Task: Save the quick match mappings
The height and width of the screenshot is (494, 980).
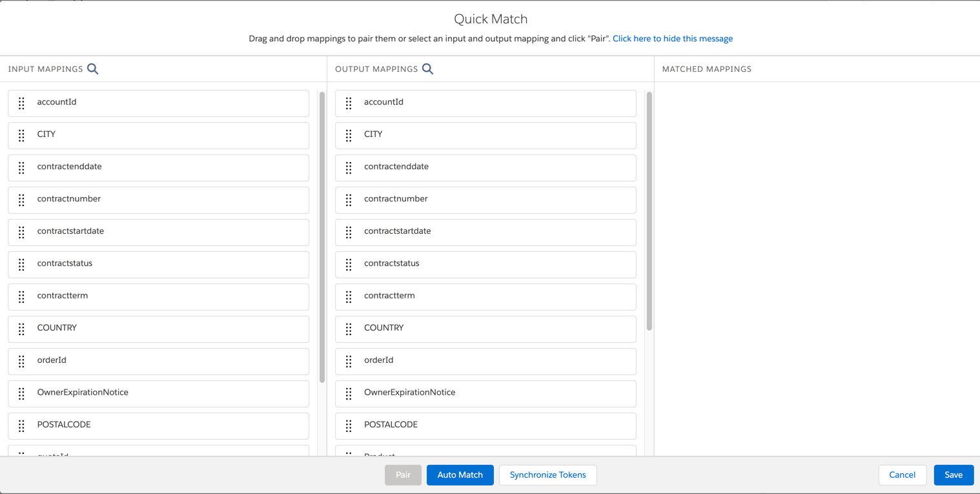Action: point(953,475)
